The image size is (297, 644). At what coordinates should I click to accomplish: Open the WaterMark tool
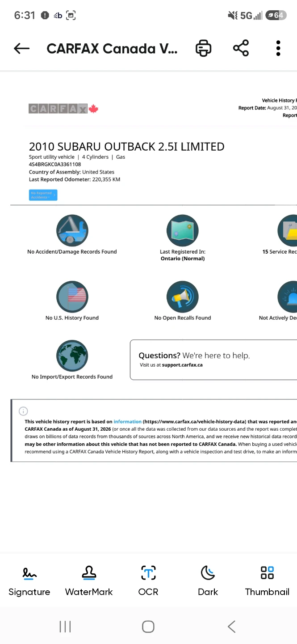[x=89, y=581]
